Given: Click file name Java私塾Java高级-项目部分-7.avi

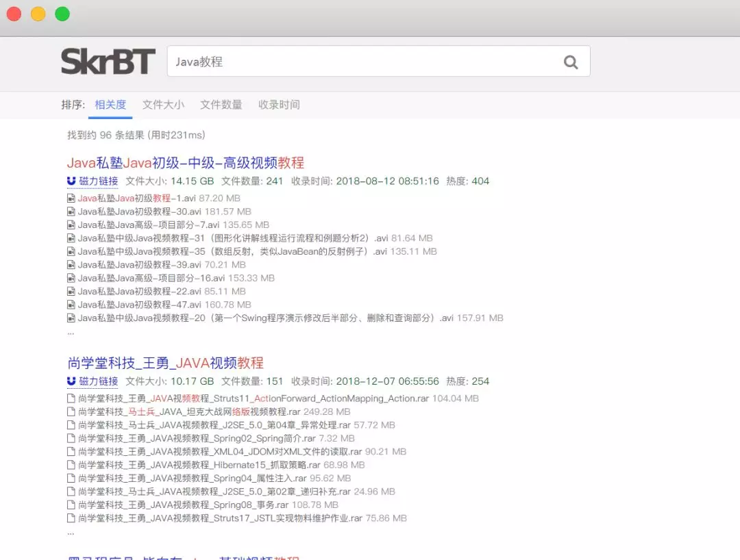Looking at the screenshot, I should click(x=149, y=225).
